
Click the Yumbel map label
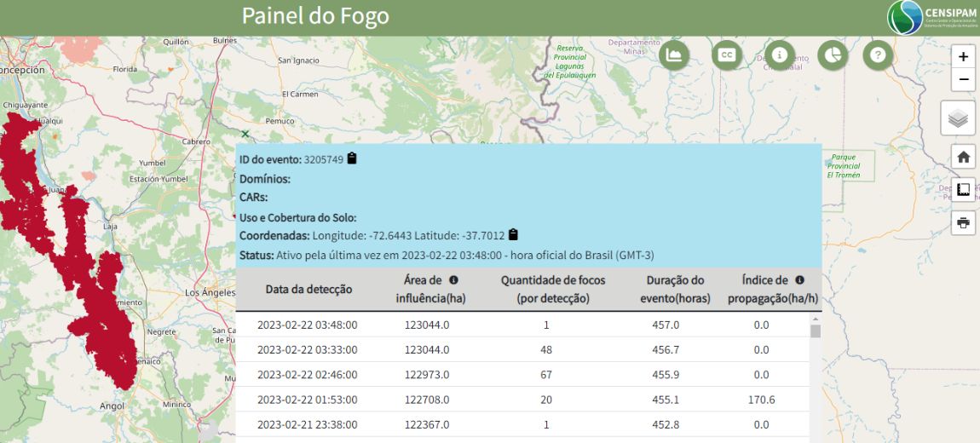[153, 163]
